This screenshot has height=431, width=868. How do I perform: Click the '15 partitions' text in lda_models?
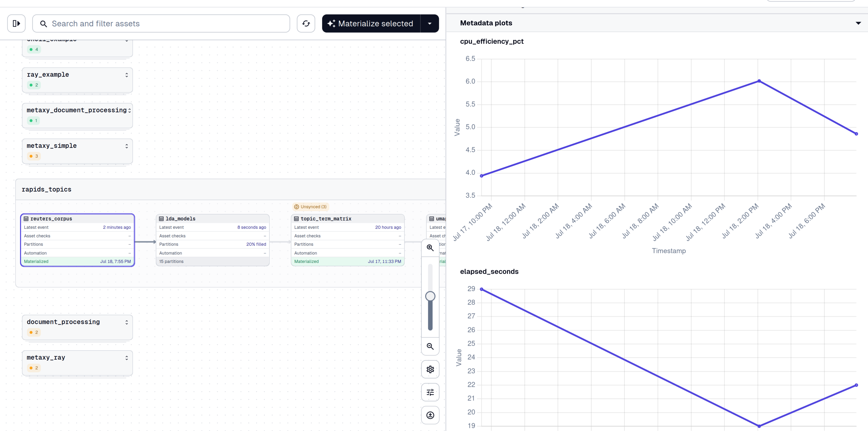point(171,261)
